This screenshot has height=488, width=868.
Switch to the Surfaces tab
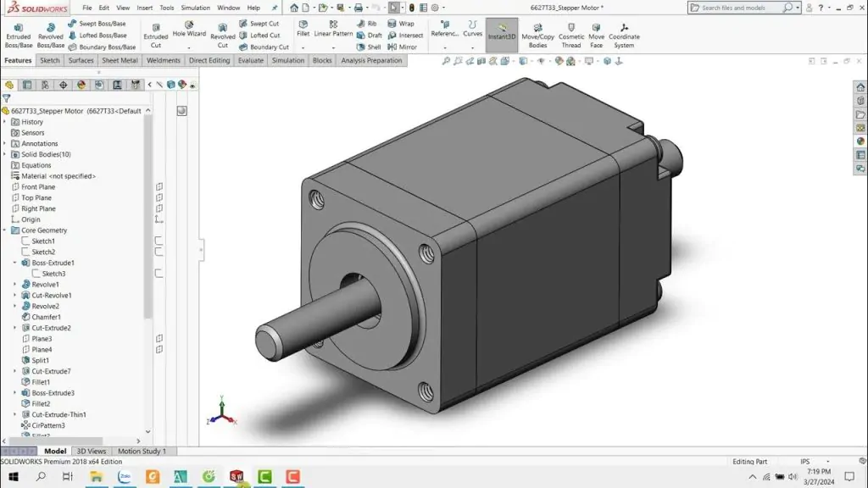tap(81, 60)
